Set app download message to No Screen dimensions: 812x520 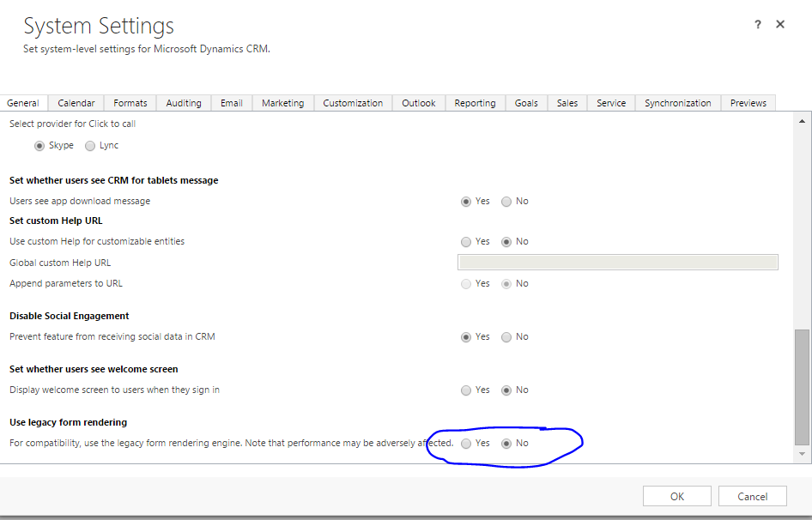pyautogui.click(x=506, y=202)
